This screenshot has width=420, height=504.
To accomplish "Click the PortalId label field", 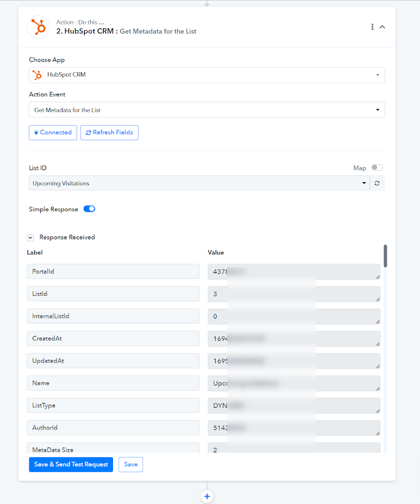I will 113,272.
